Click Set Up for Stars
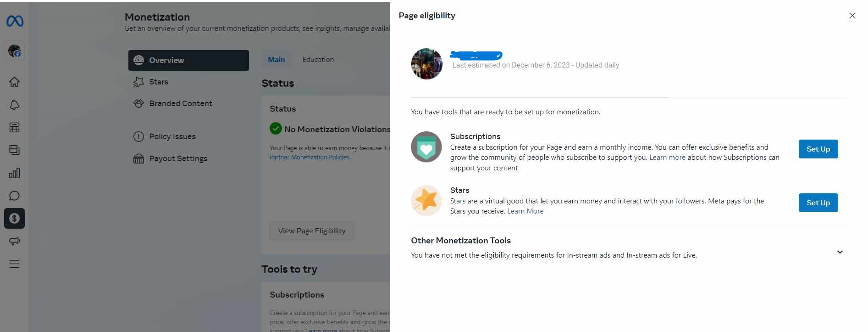The height and width of the screenshot is (332, 868). (x=818, y=203)
